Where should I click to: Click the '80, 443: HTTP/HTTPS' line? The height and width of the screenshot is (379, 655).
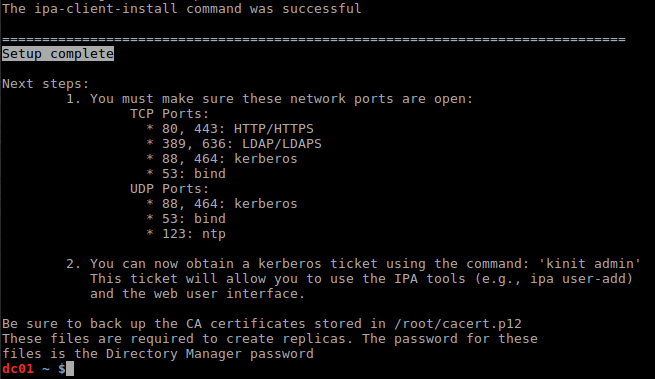click(x=230, y=129)
